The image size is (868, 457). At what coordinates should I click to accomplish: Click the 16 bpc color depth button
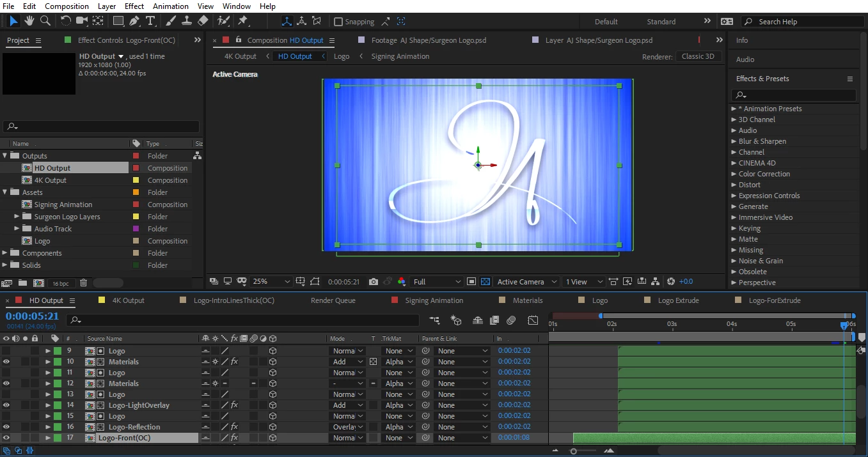pyautogui.click(x=61, y=283)
